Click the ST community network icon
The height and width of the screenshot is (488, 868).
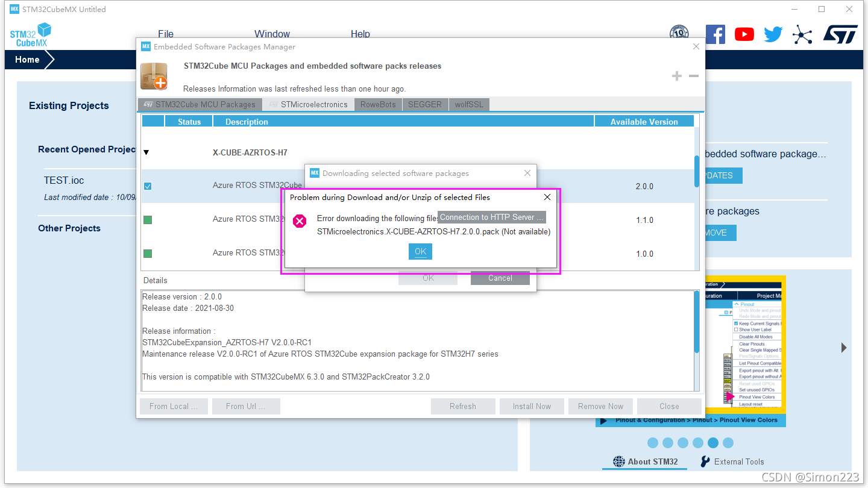(802, 34)
